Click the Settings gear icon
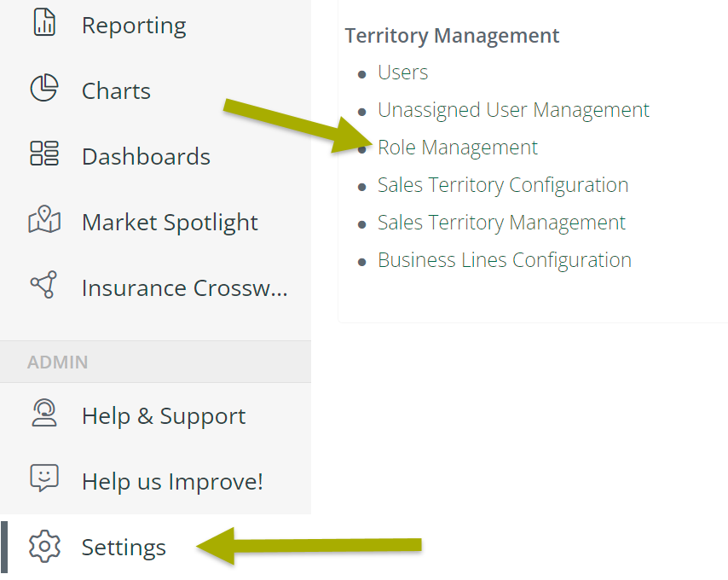This screenshot has height=580, width=728. click(44, 547)
